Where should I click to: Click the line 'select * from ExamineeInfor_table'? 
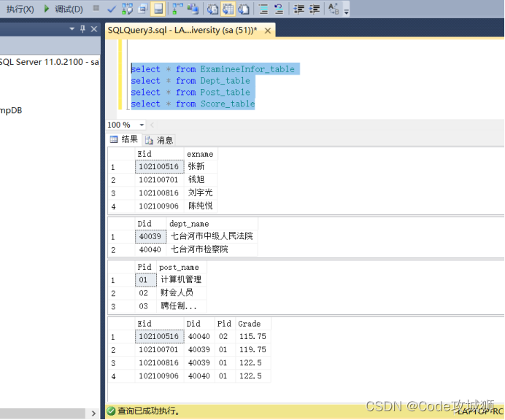213,69
